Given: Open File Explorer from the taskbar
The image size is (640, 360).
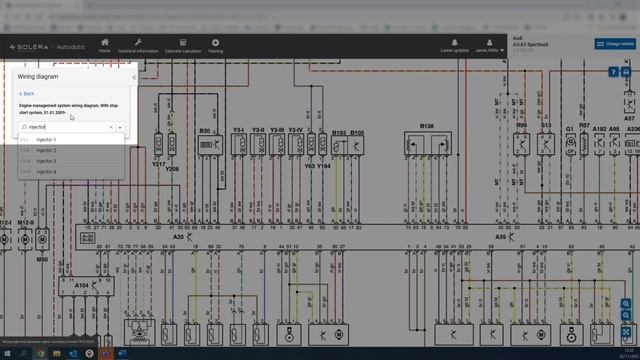Looking at the screenshot, I should (56, 353).
